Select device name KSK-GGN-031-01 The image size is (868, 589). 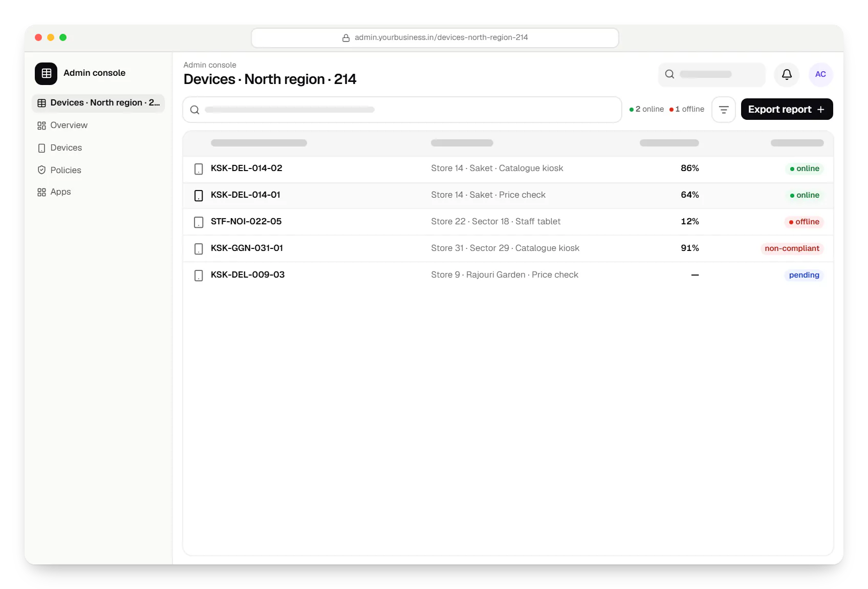[x=247, y=248]
